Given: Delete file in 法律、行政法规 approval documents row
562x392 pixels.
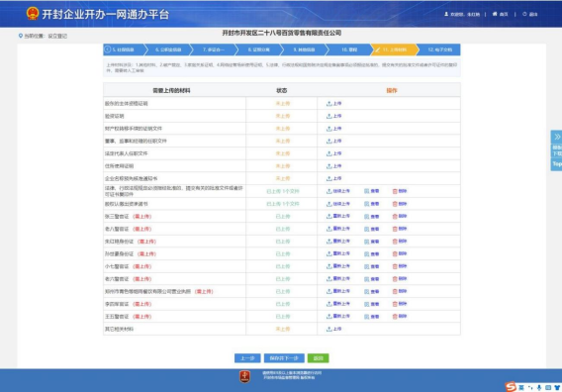Looking at the screenshot, I should pos(400,191).
